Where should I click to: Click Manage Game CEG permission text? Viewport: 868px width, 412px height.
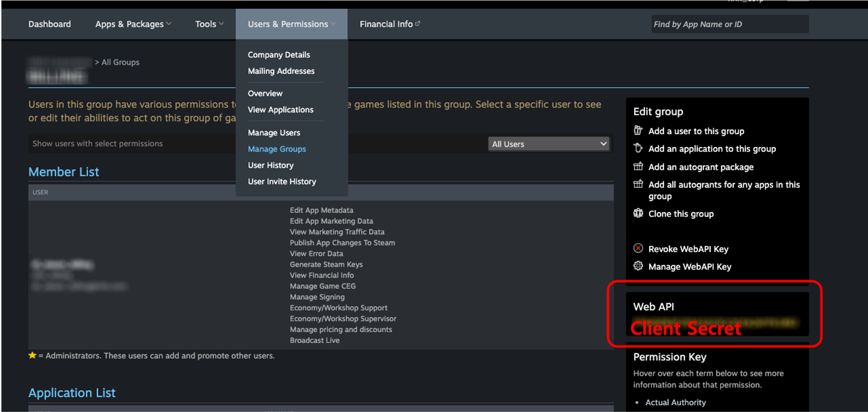[323, 286]
